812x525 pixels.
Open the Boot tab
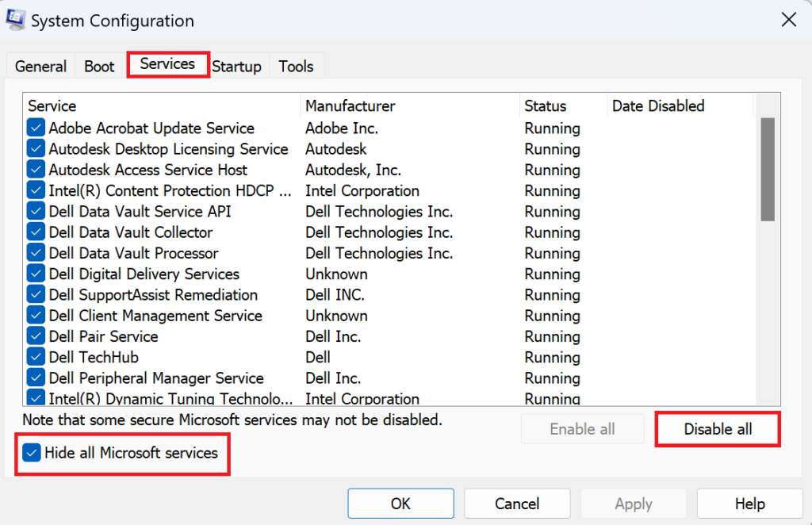pos(99,67)
